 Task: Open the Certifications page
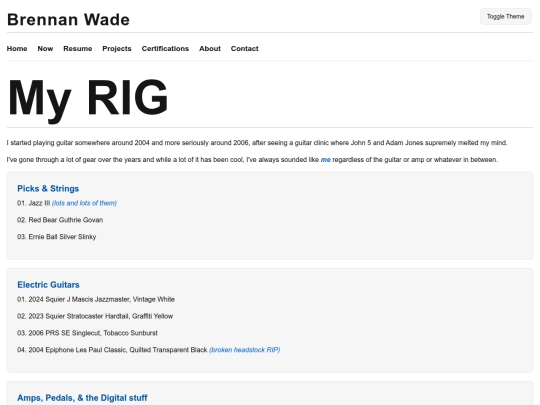[x=165, y=49]
